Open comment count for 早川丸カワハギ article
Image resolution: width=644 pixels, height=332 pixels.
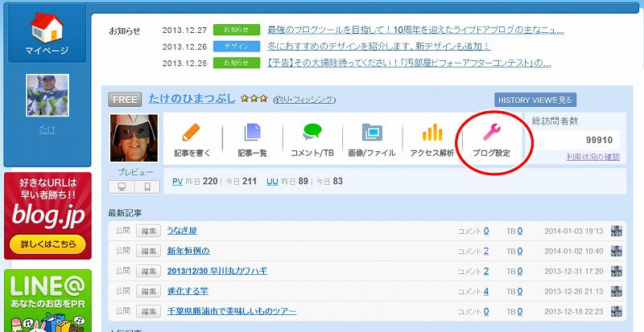coord(486,271)
